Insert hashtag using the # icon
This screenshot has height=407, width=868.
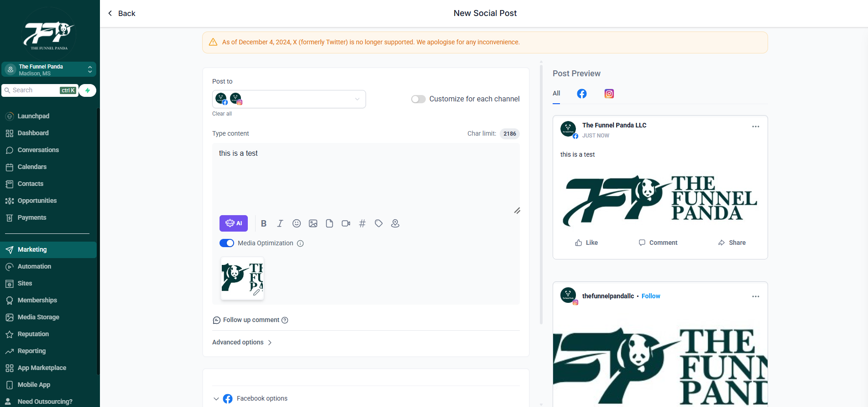click(x=362, y=223)
